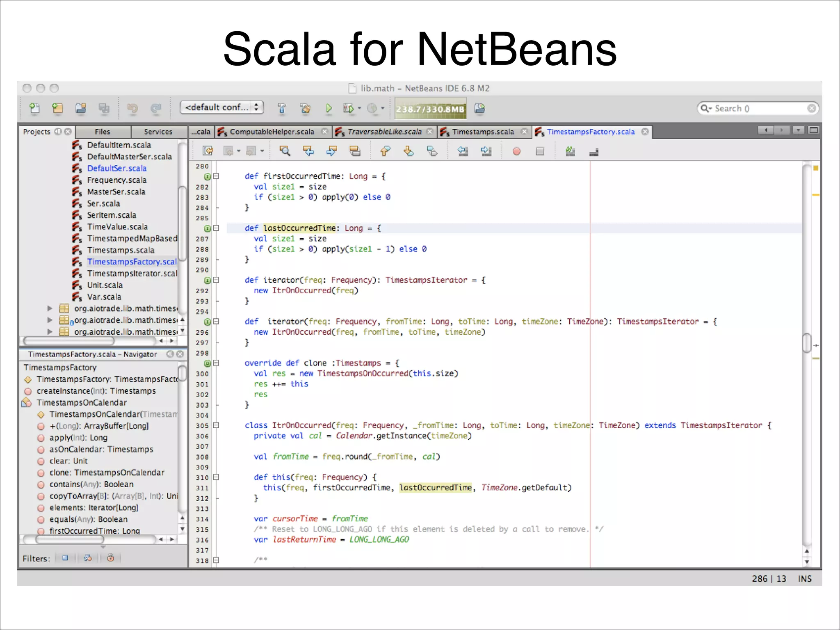The image size is (840, 630).
Task: Click the editor Find Selection magnifier icon
Action: click(x=285, y=151)
